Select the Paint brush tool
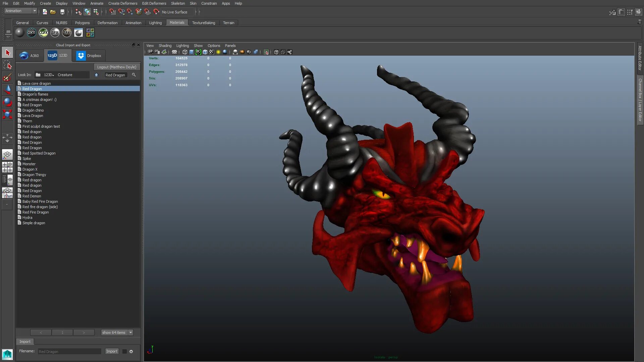 (7, 77)
